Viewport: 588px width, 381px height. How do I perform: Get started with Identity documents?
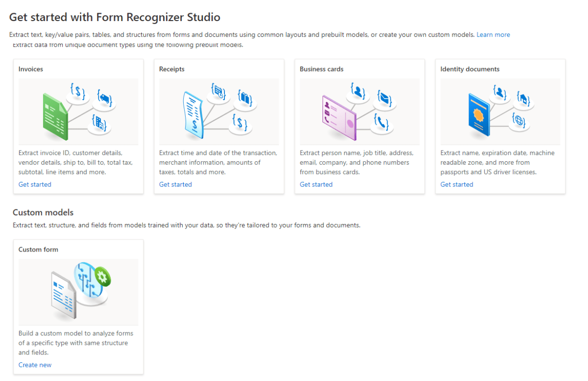457,184
